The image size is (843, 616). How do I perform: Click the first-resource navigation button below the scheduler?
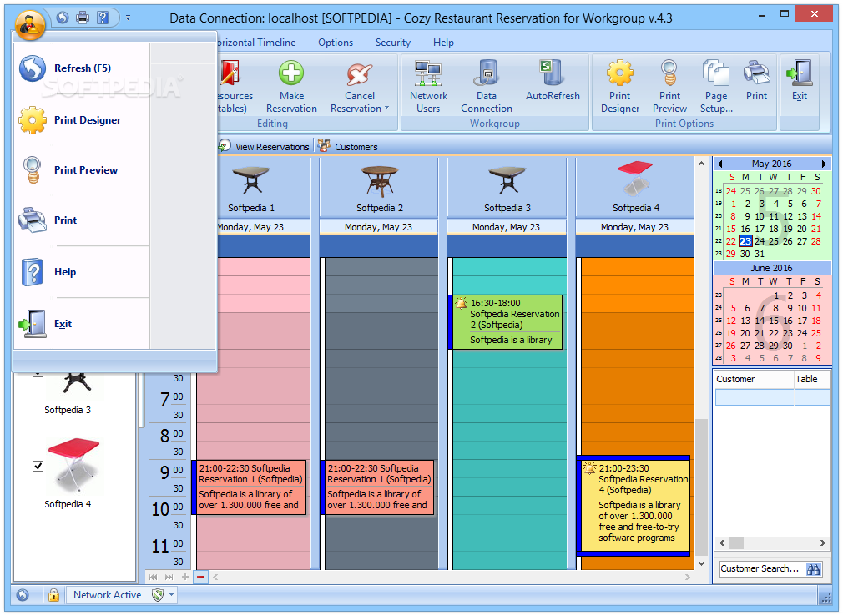pyautogui.click(x=154, y=578)
